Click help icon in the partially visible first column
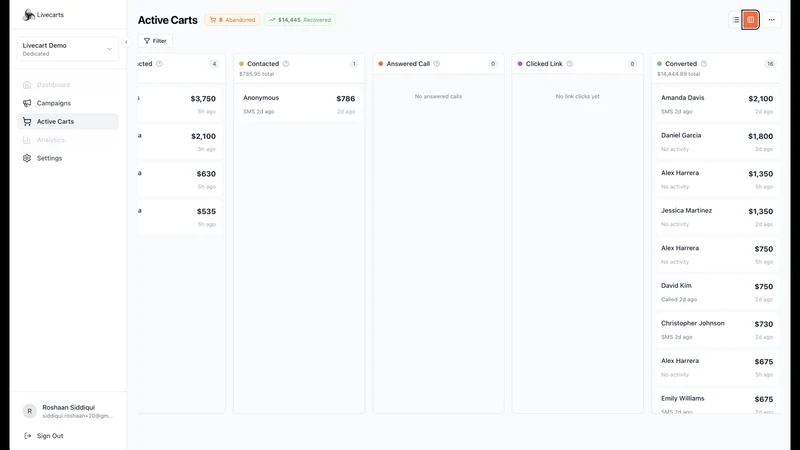The height and width of the screenshot is (450, 800). pos(159,64)
